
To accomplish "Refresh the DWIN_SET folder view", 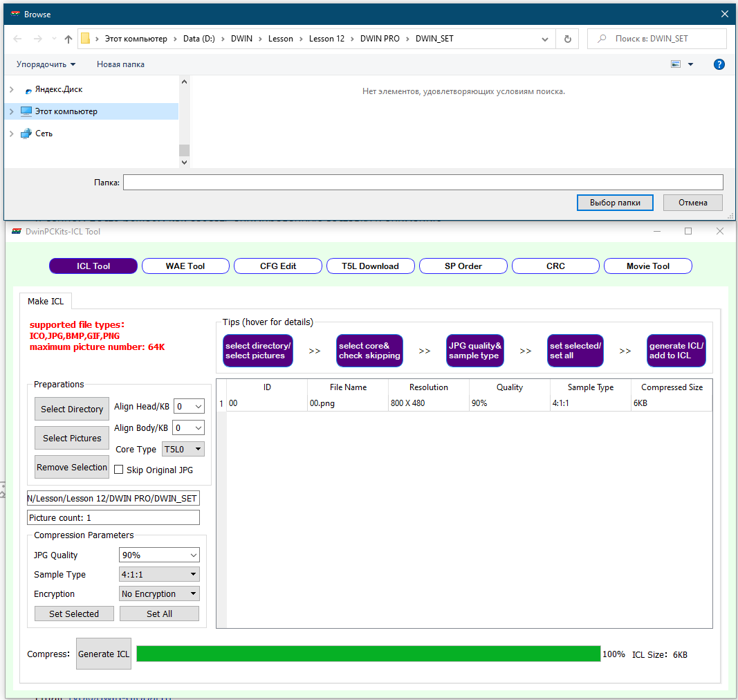I will 568,39.
